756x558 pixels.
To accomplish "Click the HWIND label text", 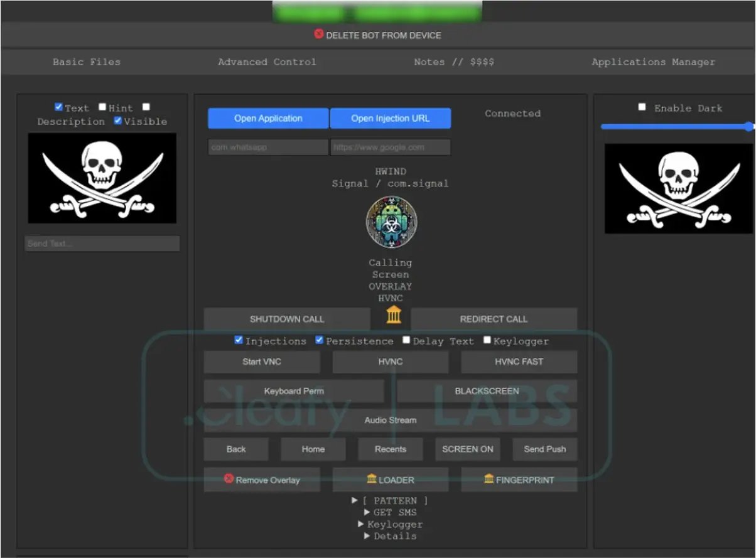I will click(391, 171).
